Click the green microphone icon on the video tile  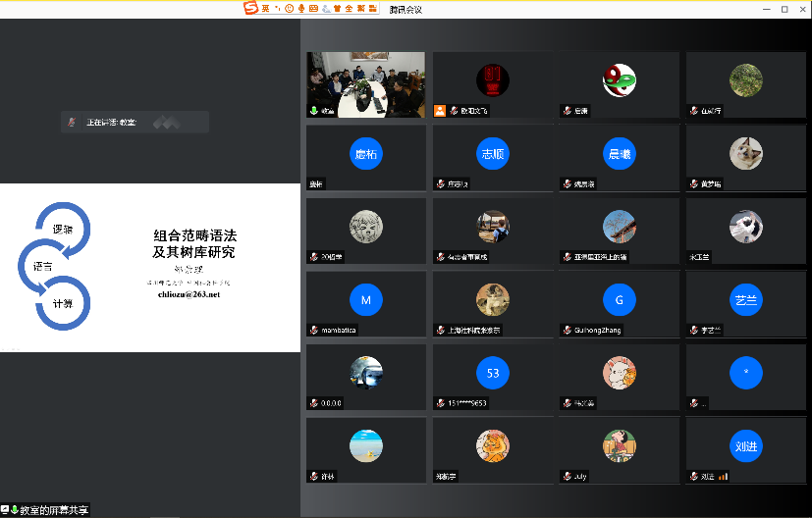click(x=314, y=111)
